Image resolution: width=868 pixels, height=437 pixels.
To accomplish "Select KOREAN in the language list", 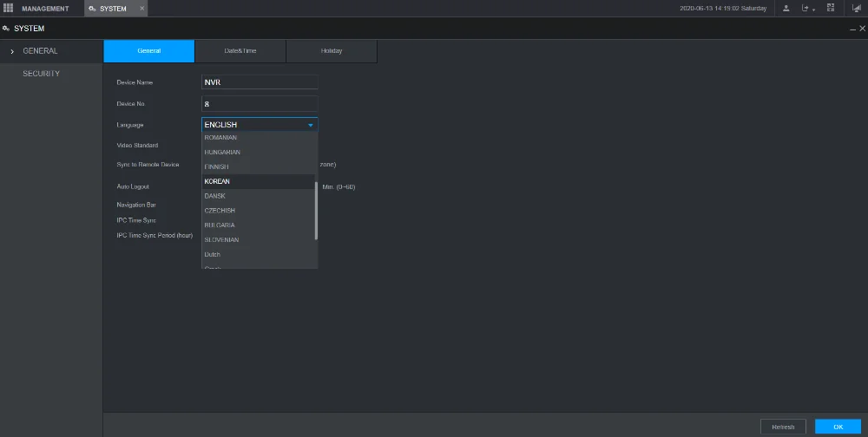I will click(x=259, y=181).
